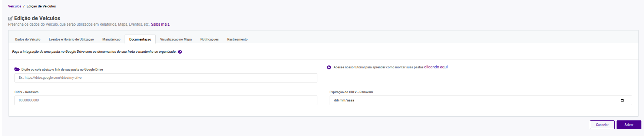Click the Veículos breadcrumb link
This screenshot has height=136, width=644.
(x=15, y=6)
